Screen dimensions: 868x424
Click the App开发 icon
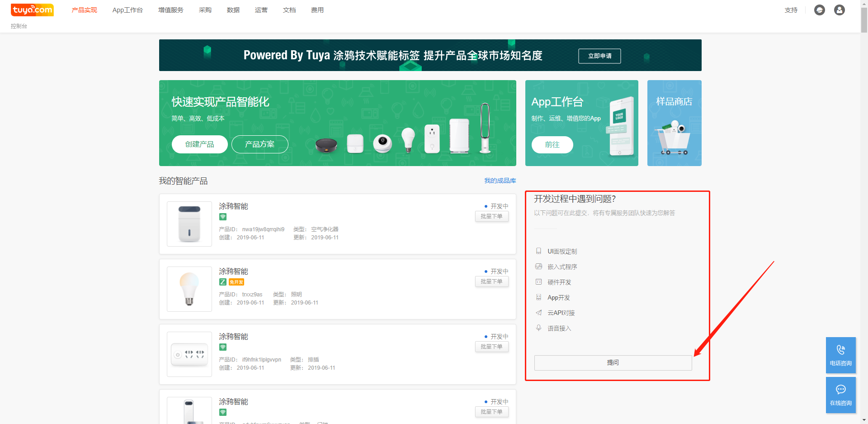click(x=538, y=297)
